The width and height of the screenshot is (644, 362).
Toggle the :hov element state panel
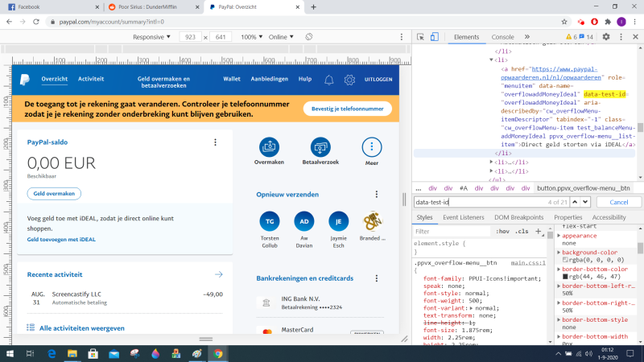click(502, 231)
